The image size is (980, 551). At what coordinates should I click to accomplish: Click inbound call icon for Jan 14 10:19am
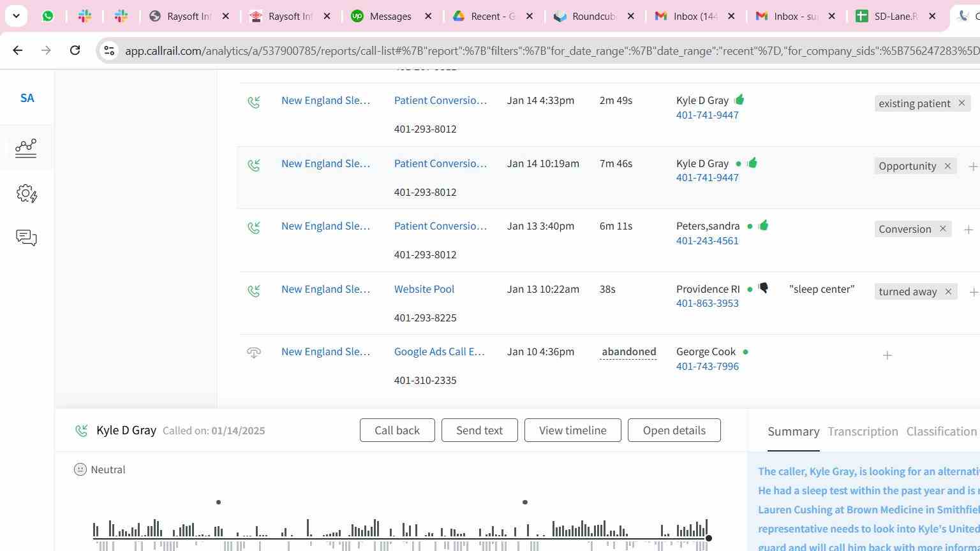coord(254,165)
